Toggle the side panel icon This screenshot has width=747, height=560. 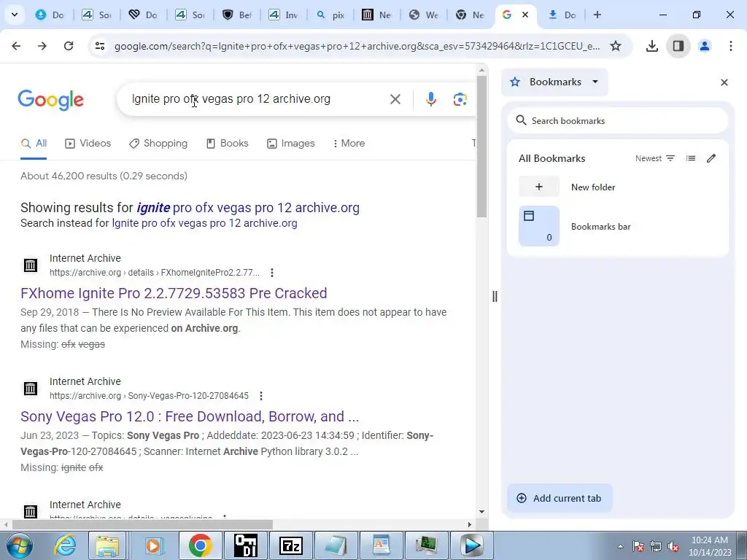[x=678, y=46]
